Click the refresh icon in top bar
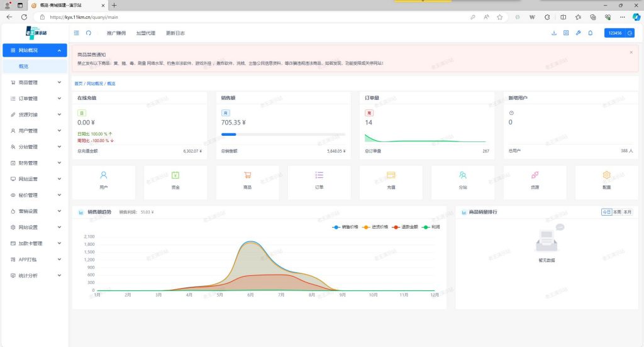The height and width of the screenshot is (347, 644). pyautogui.click(x=89, y=33)
